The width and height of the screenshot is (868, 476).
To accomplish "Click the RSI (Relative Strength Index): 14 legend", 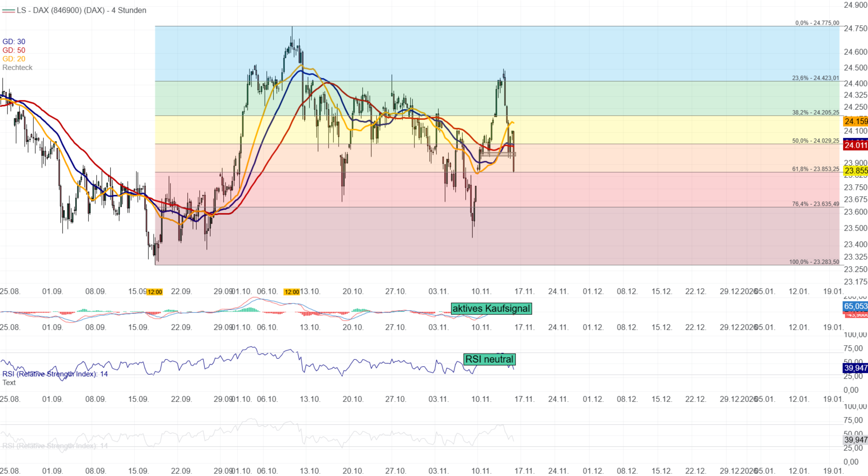I will [x=55, y=374].
